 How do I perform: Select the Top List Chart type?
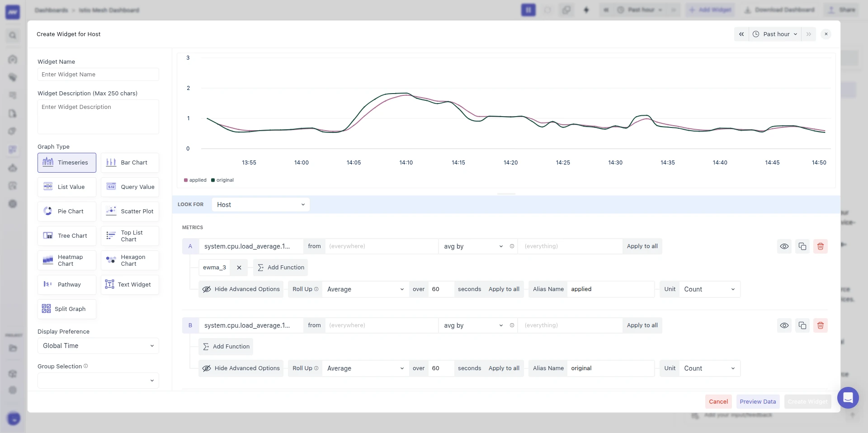tap(130, 236)
